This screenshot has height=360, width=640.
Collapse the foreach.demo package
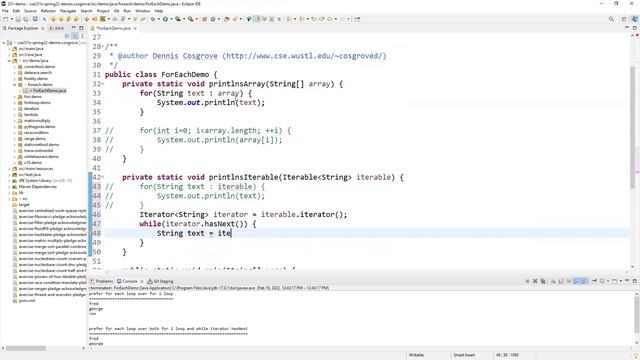[15, 84]
